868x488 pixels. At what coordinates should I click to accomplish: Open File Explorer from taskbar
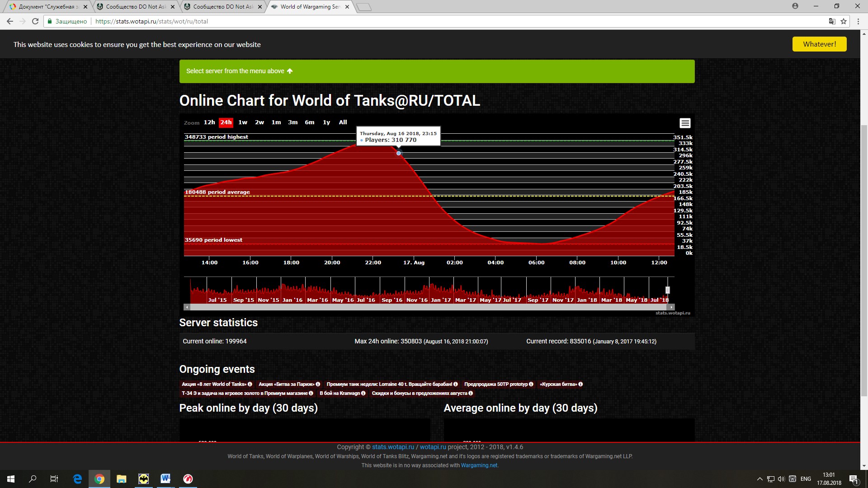pyautogui.click(x=121, y=479)
